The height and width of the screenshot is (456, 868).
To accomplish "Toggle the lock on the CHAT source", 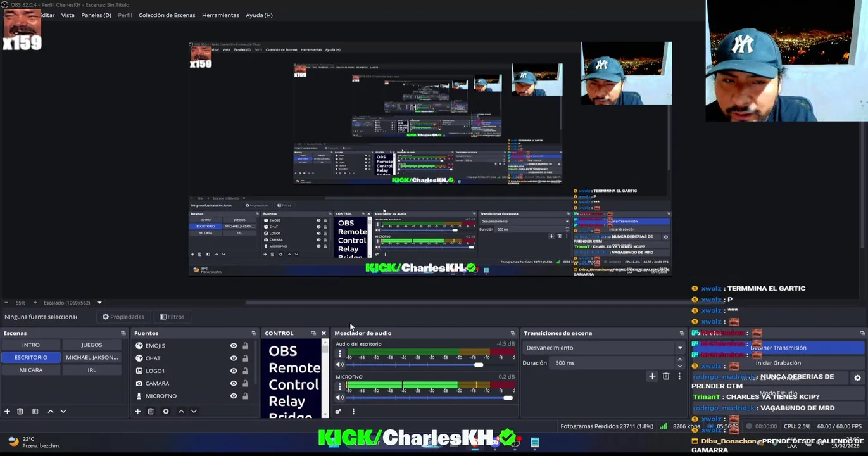I will [245, 358].
